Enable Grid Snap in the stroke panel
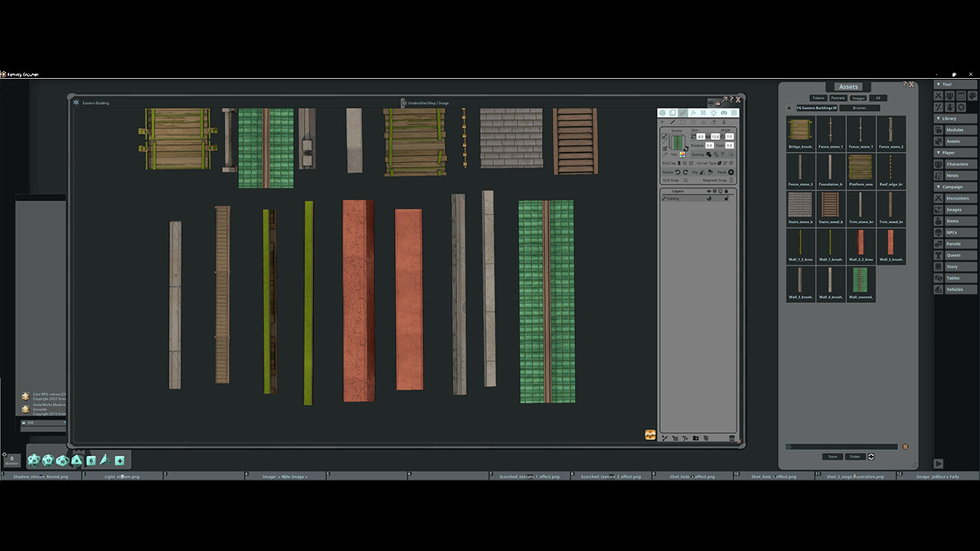This screenshot has height=551, width=980. coord(686,180)
